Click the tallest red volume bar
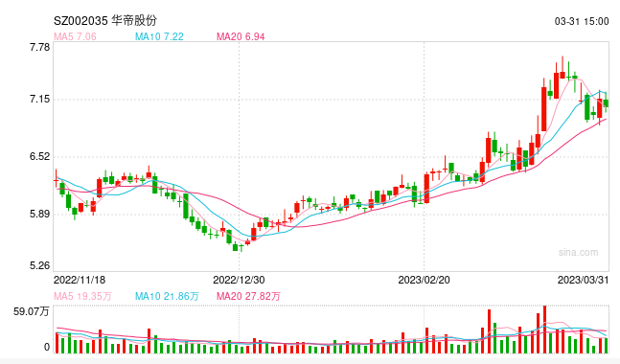 545,330
